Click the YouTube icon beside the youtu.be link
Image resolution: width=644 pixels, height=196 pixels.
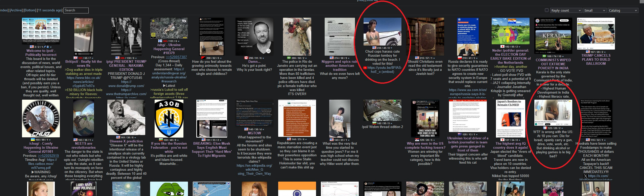click(x=365, y=68)
